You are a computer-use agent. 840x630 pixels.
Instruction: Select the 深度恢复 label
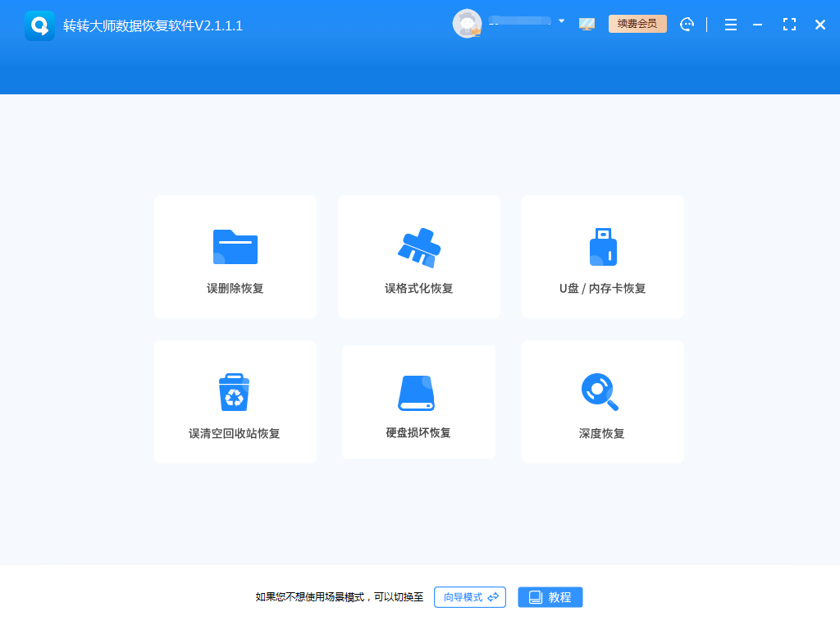pyautogui.click(x=601, y=433)
